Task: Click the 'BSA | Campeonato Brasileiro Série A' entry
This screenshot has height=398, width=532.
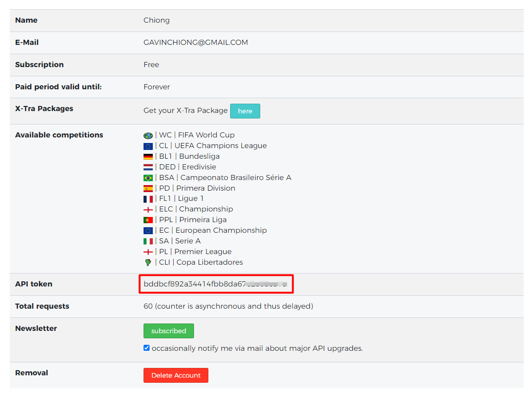Action: click(225, 178)
